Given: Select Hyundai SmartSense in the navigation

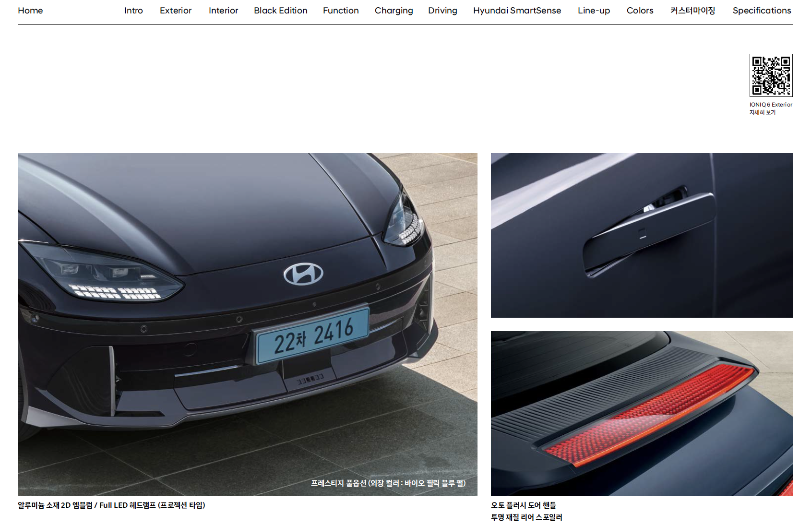Looking at the screenshot, I should [517, 11].
